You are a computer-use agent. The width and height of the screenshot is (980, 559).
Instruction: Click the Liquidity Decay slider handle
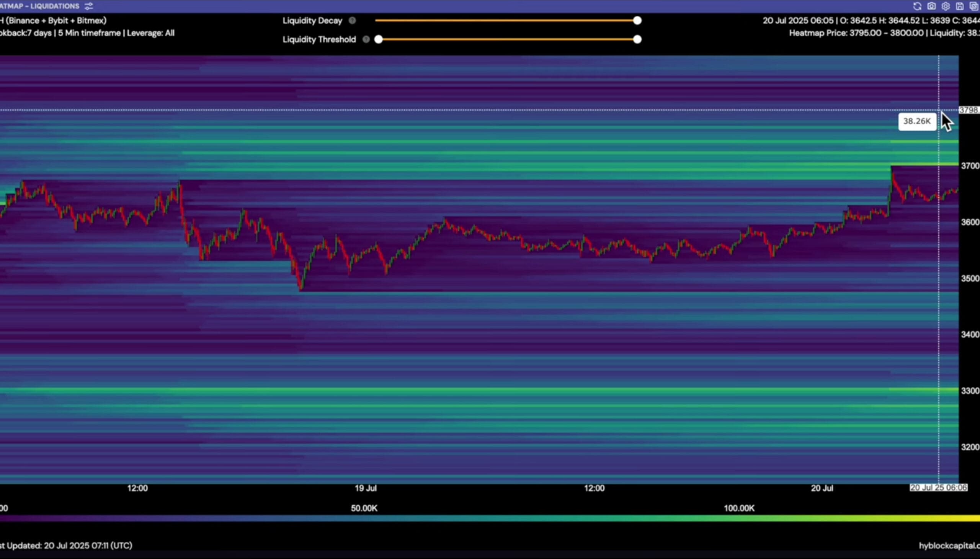click(637, 21)
